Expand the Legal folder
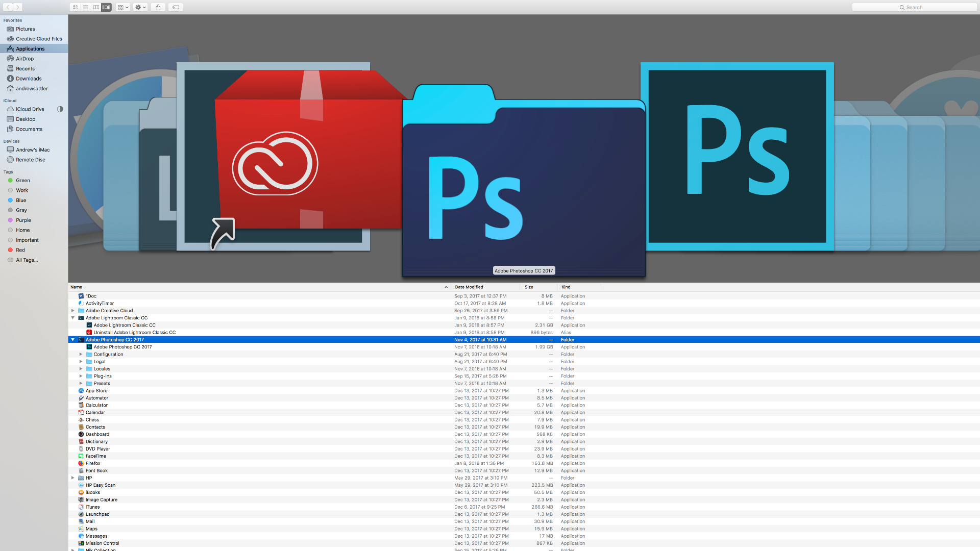This screenshot has height=551, width=980. tap(81, 362)
